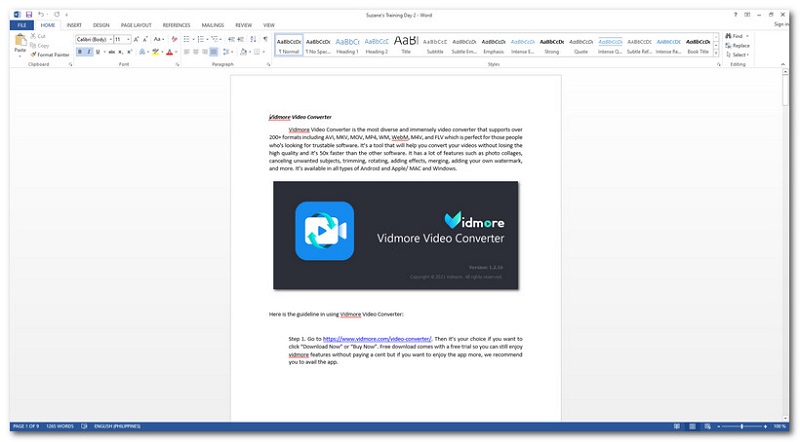Switch to Read Mode view
The image size is (800, 442).
coord(677,426)
